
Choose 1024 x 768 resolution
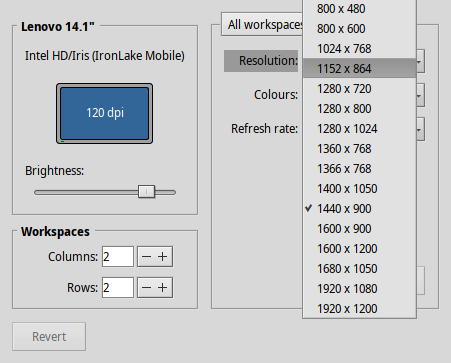click(359, 49)
